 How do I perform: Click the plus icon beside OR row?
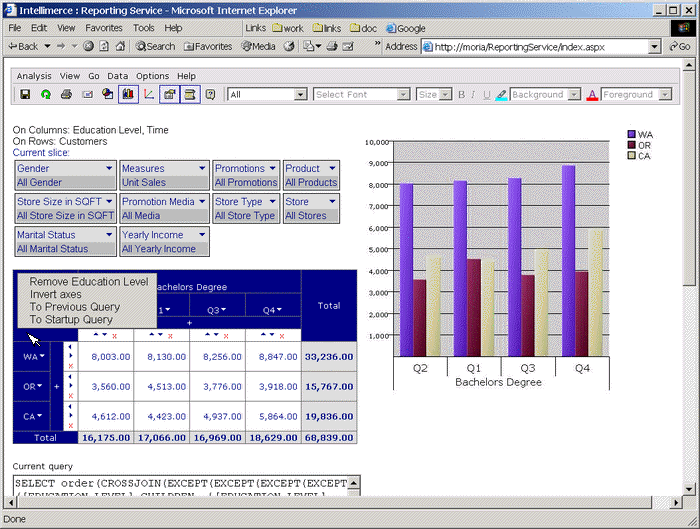click(57, 387)
